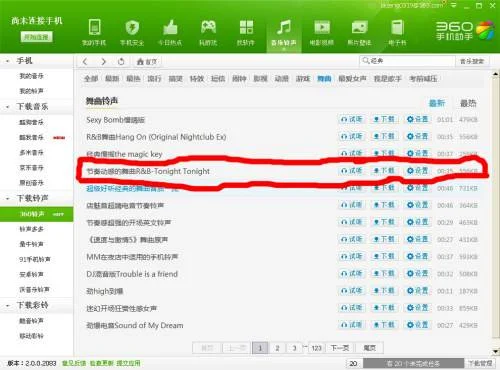Click the 下一页 next page button
The height and width of the screenshot is (370, 500).
click(340, 348)
